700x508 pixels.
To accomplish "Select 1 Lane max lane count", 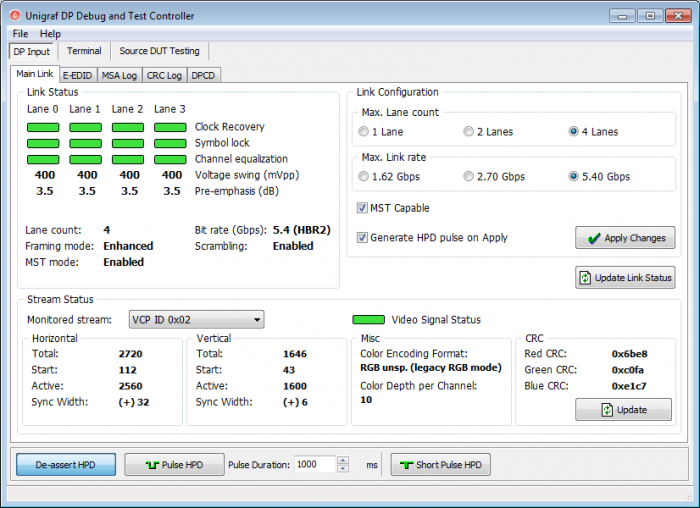I will point(364,132).
